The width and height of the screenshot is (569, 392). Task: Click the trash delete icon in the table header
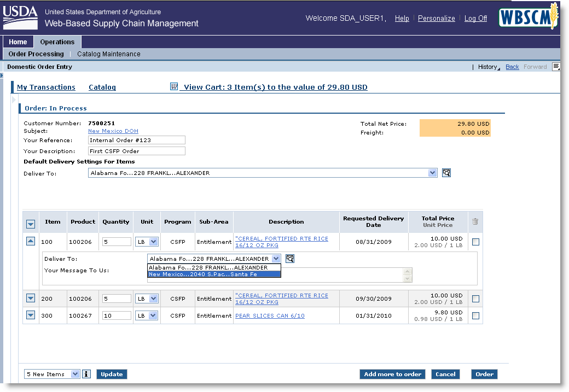coord(475,221)
